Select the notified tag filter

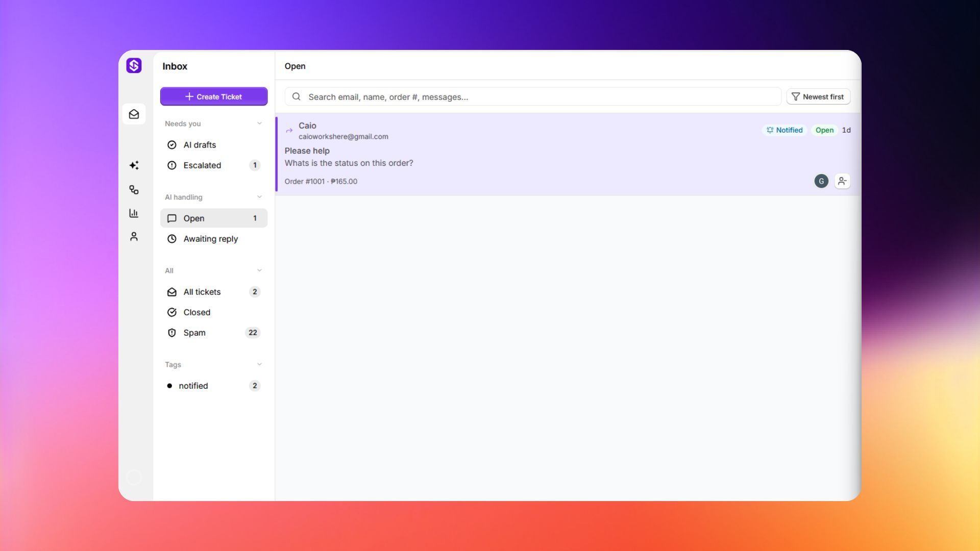tap(214, 386)
